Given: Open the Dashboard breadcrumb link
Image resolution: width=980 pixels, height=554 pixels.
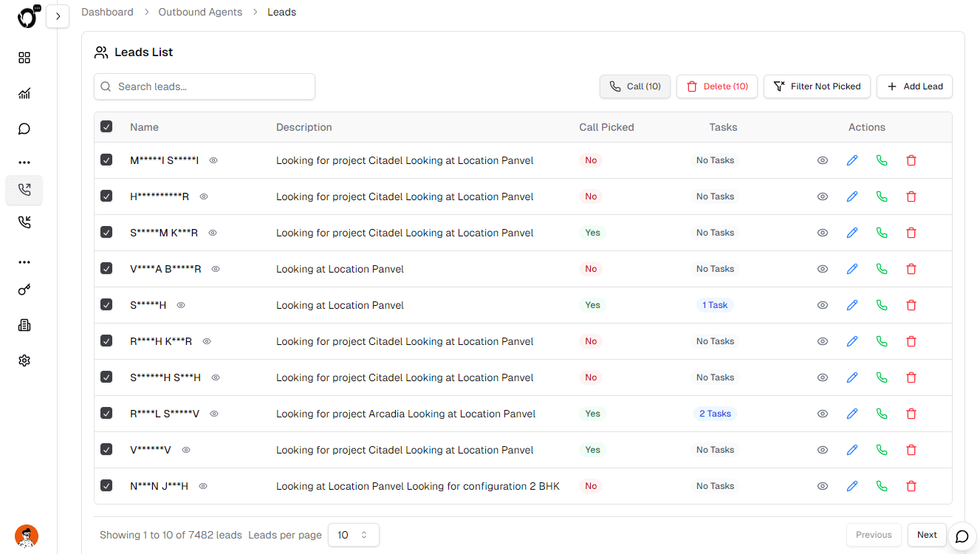Looking at the screenshot, I should pyautogui.click(x=107, y=12).
